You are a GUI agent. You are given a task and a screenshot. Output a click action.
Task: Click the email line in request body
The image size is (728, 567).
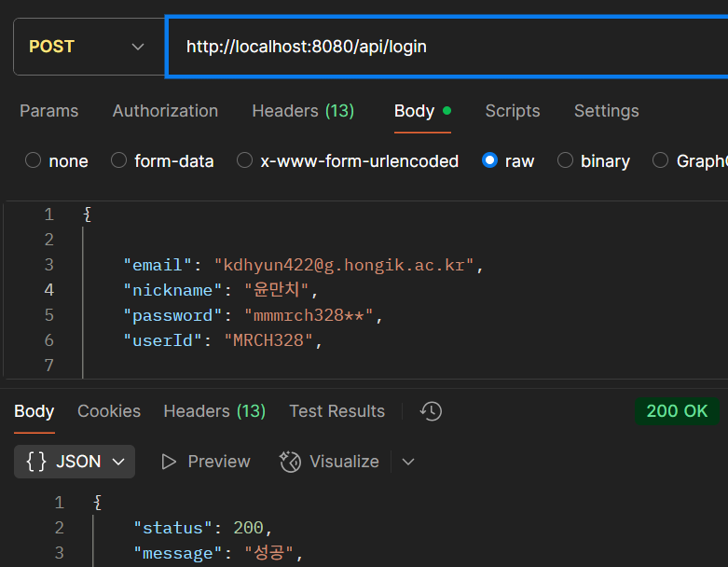point(303,265)
